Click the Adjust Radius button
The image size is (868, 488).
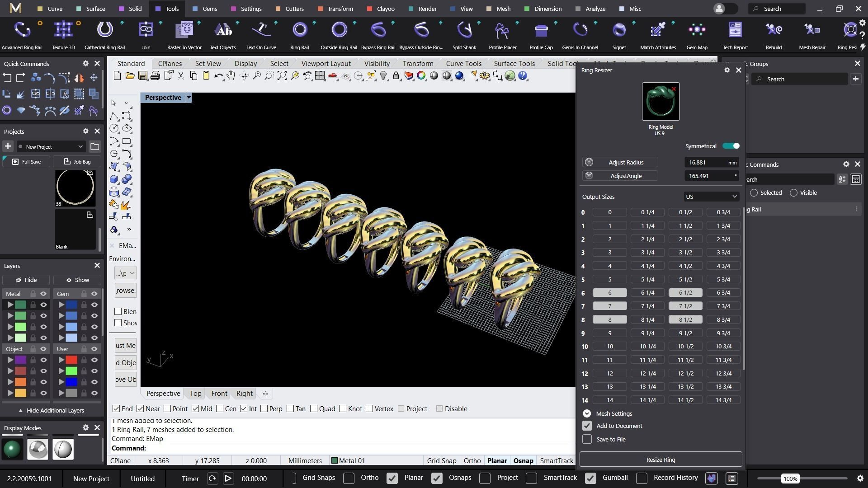tap(620, 162)
